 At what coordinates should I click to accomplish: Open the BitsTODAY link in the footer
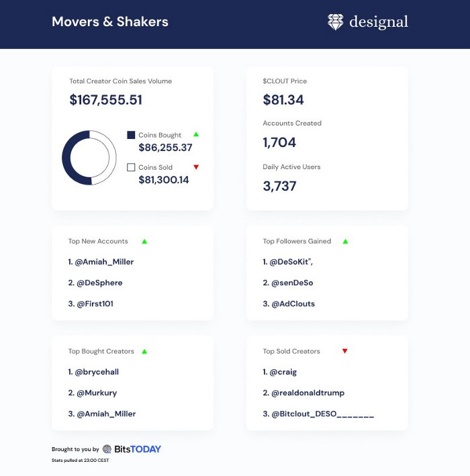click(138, 449)
